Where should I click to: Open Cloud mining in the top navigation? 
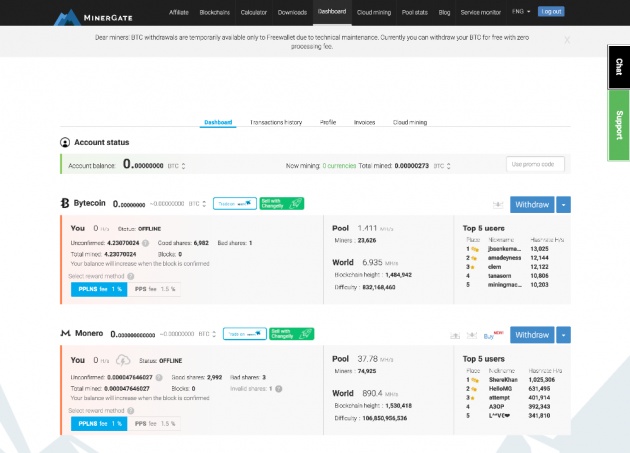click(x=374, y=12)
